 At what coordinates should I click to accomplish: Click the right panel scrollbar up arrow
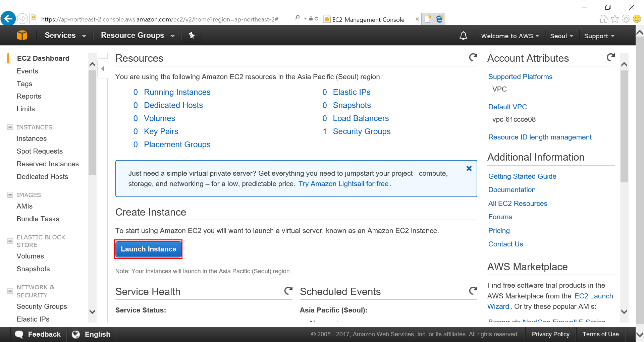pyautogui.click(x=624, y=64)
